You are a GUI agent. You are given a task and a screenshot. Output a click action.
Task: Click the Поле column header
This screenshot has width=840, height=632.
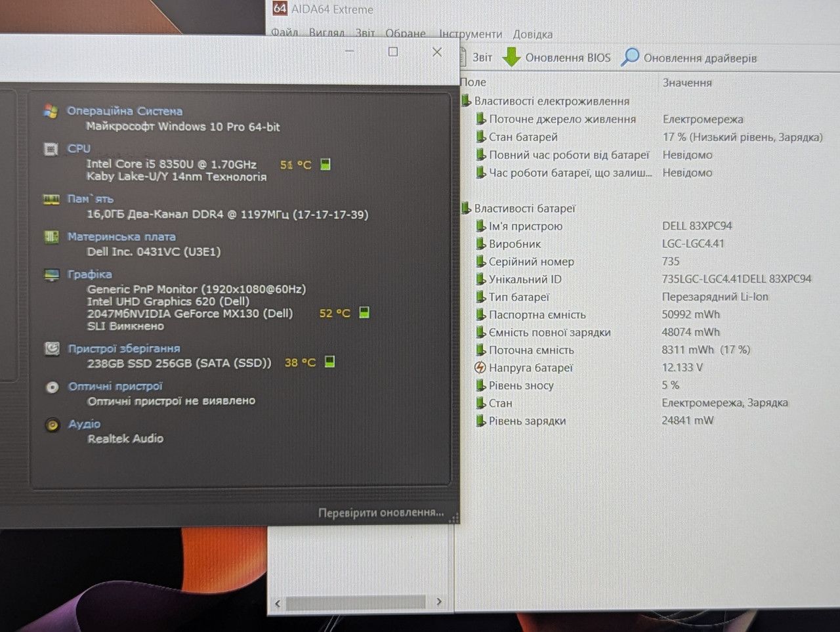click(473, 82)
